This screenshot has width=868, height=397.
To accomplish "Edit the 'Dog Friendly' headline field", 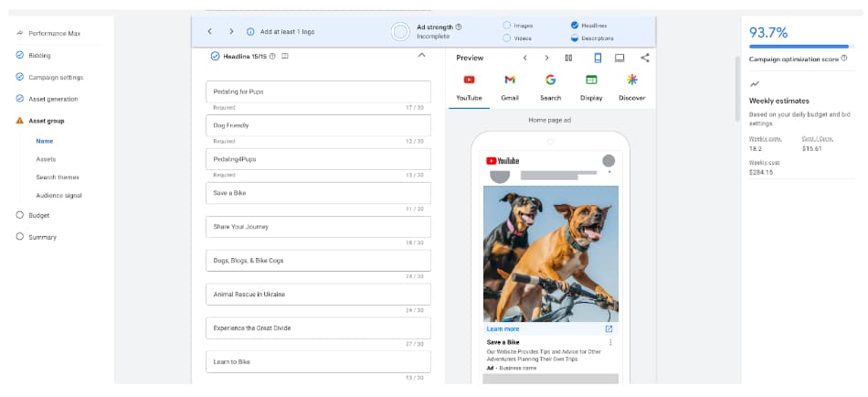I will point(318,125).
